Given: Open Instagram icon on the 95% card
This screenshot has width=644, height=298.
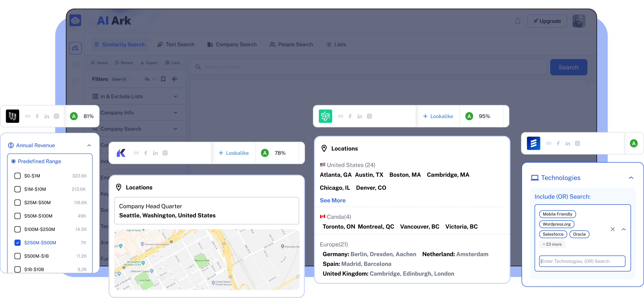Looking at the screenshot, I should coord(370,116).
